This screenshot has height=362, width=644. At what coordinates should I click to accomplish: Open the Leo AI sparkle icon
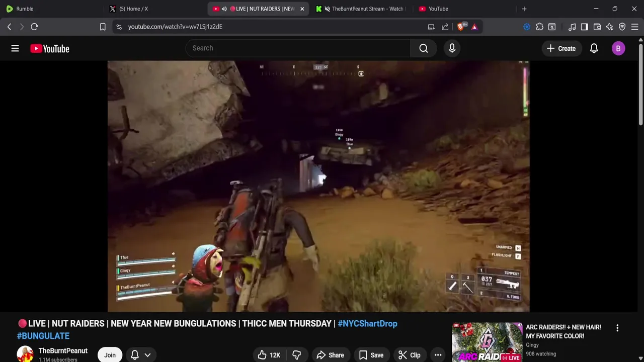point(610,27)
